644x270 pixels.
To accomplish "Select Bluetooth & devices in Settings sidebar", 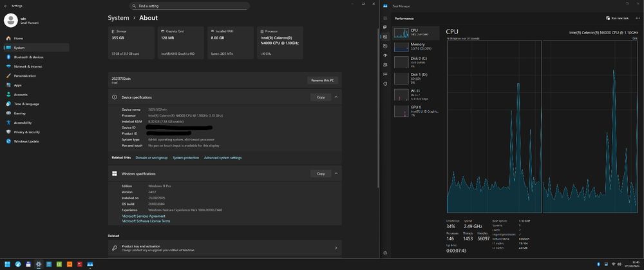I will tap(28, 57).
